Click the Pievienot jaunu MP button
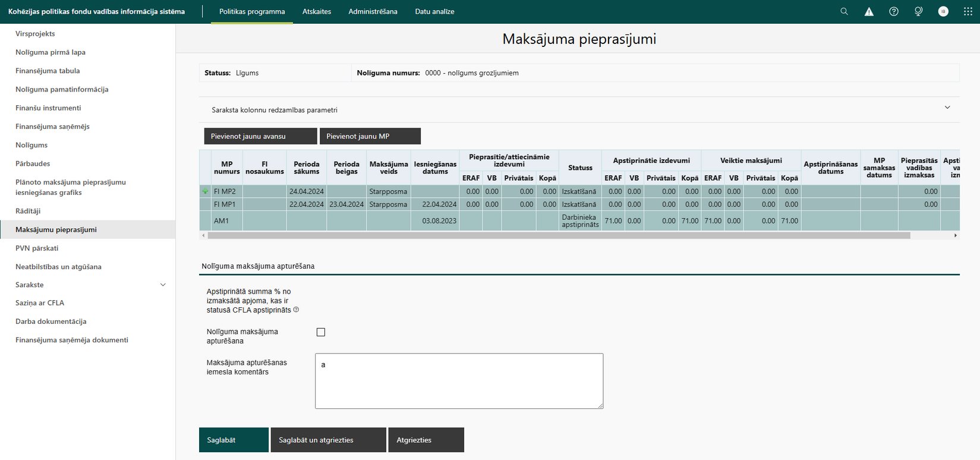The height and width of the screenshot is (460, 980). [370, 136]
